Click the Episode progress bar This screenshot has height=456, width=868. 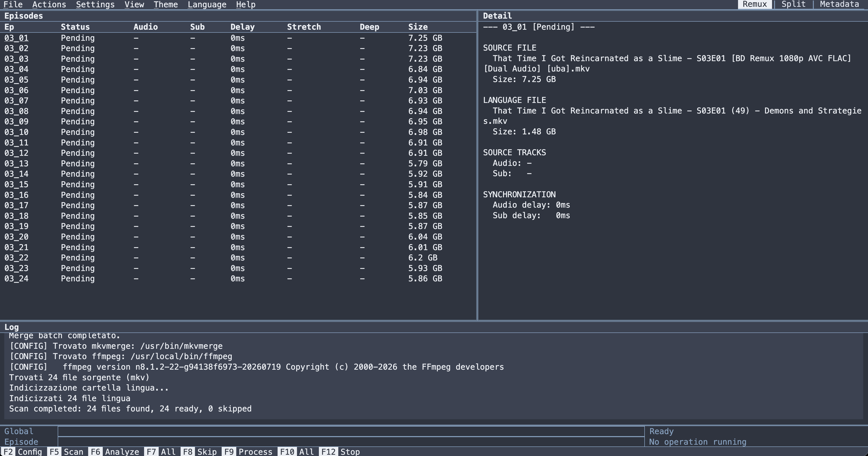point(351,442)
